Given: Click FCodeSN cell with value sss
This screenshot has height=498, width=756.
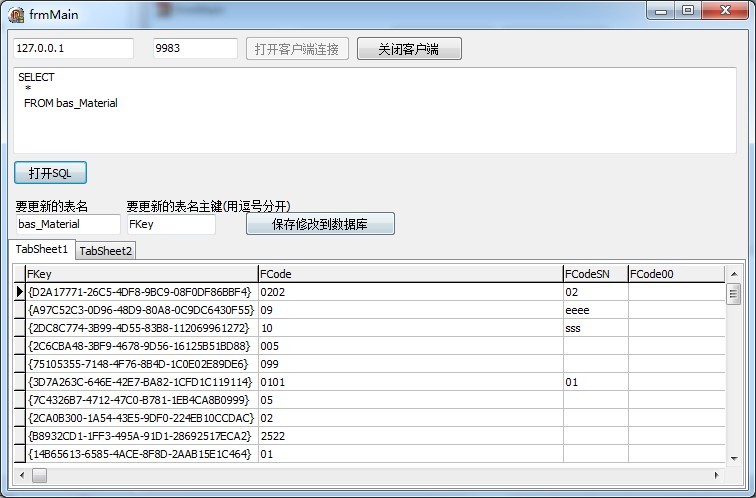Looking at the screenshot, I should (x=595, y=328).
